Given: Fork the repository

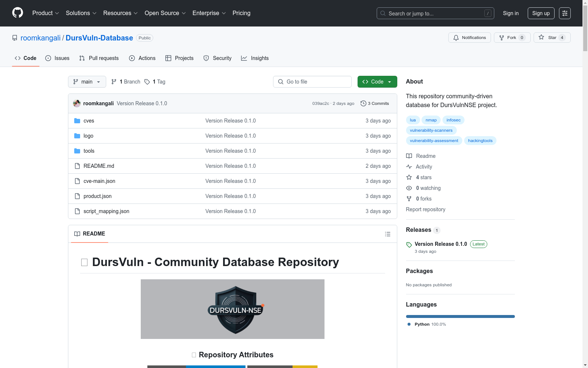Looking at the screenshot, I should 512,38.
